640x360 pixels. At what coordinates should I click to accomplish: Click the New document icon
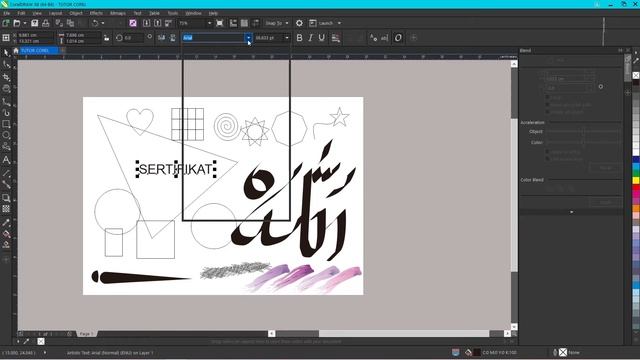click(6, 23)
